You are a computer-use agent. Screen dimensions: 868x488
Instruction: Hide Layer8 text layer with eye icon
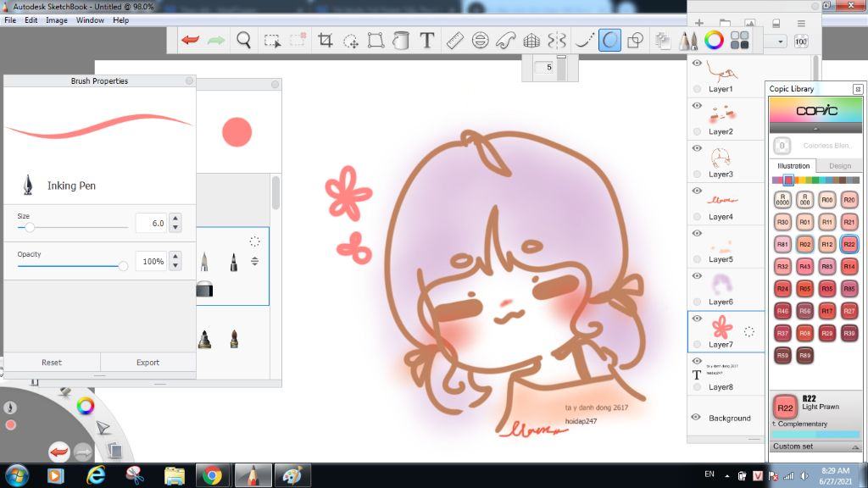click(697, 361)
